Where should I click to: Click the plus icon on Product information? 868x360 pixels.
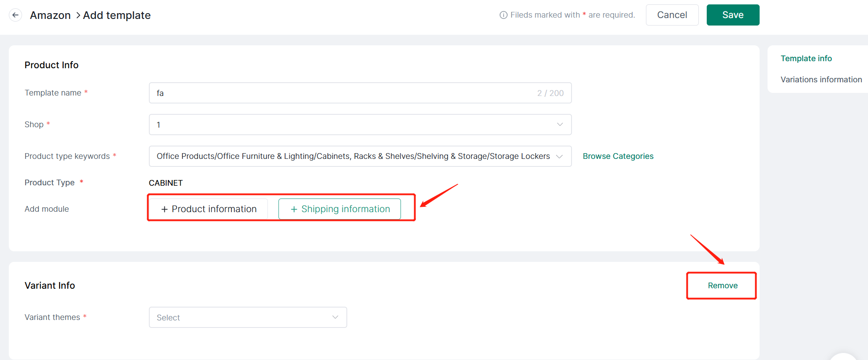click(164, 209)
